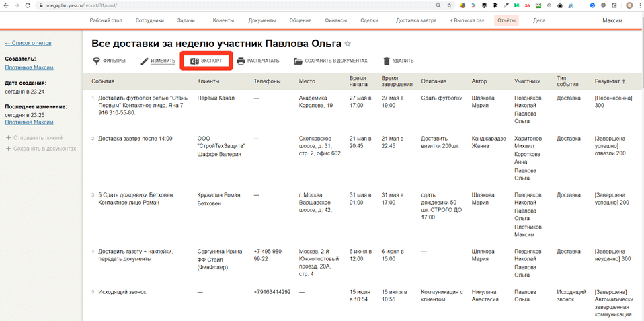The height and width of the screenshot is (321, 644).
Task: Click the Сохранить в документах folder icon
Action: click(298, 61)
